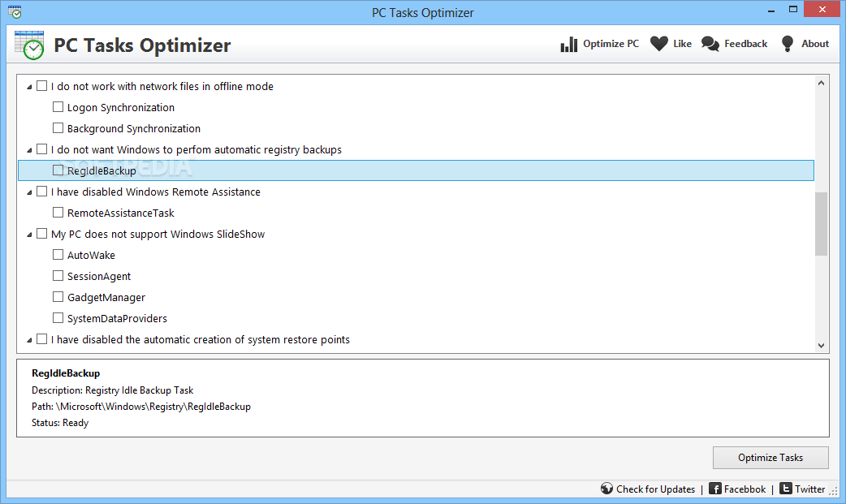
Task: Click 'Description: Registry Idle Backup Task' text
Action: click(112, 390)
